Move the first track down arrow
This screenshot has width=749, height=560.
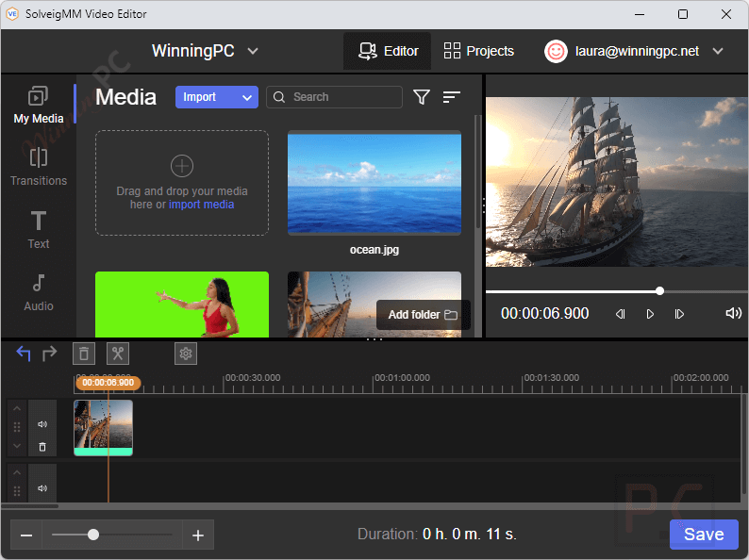pyautogui.click(x=17, y=446)
